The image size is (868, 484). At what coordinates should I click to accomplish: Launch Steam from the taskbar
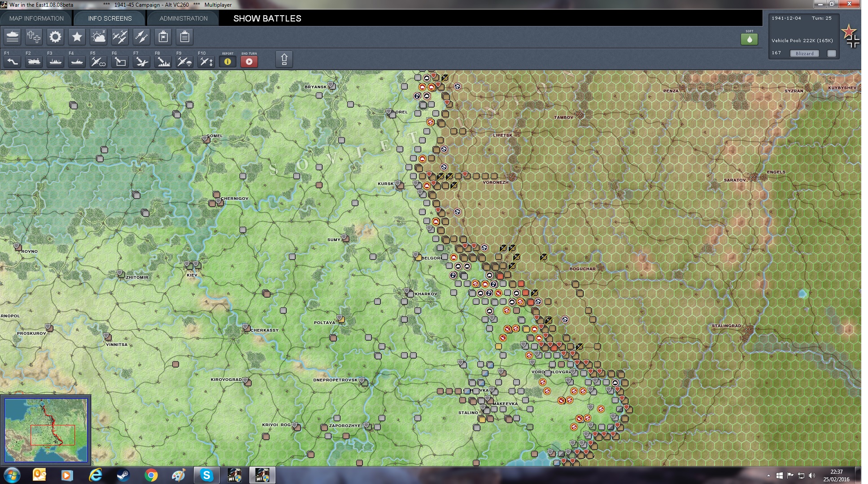click(x=123, y=475)
